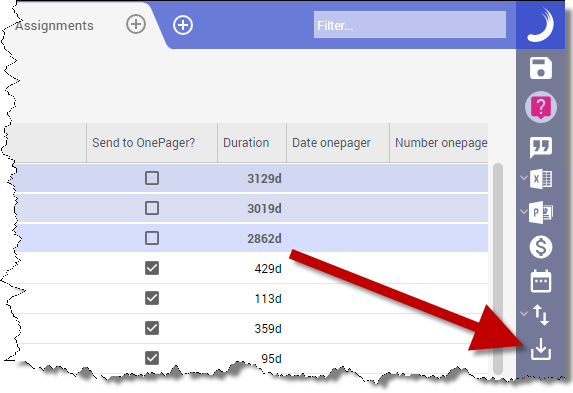Viewport: 573px width, 393px height.
Task: Expand the chevron next to PowerPoint icon
Action: tap(524, 211)
